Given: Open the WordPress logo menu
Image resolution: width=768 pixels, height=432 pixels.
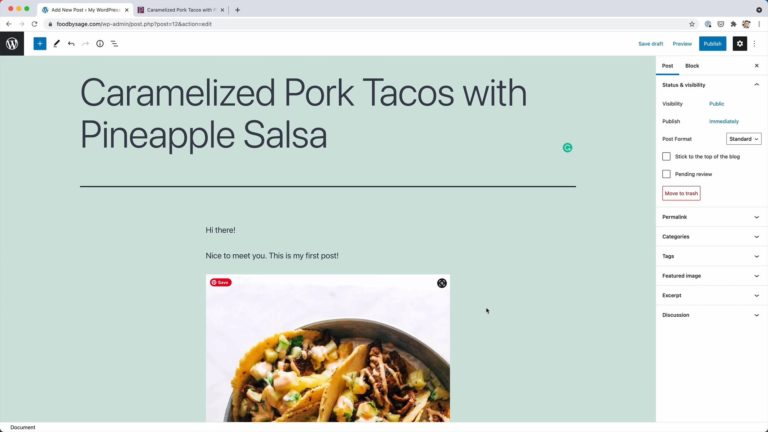Looking at the screenshot, I should (12, 44).
